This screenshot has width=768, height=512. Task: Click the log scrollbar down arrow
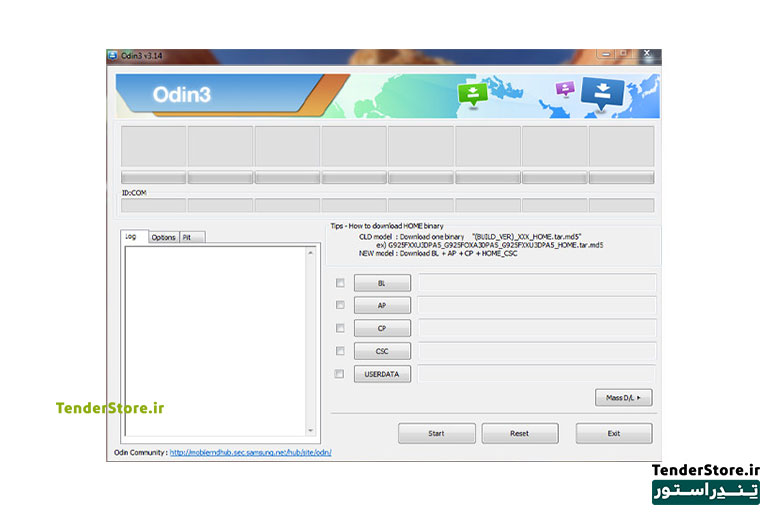coord(311,431)
